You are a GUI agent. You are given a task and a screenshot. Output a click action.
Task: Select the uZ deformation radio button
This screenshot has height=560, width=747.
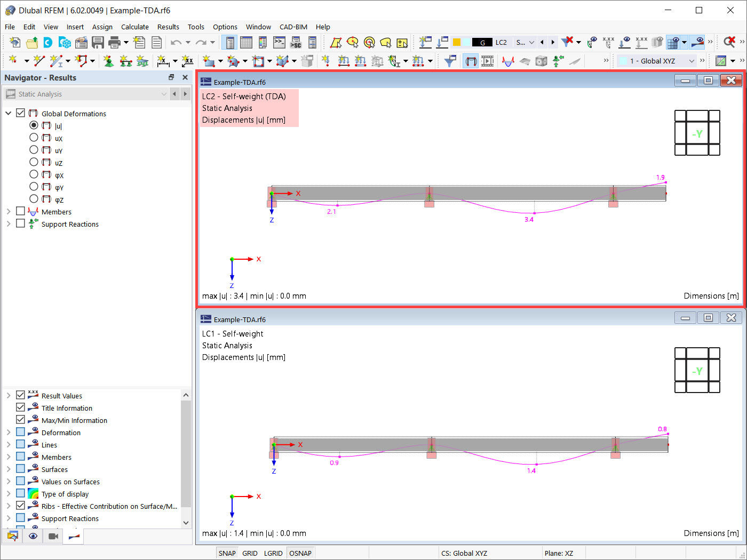point(34,162)
